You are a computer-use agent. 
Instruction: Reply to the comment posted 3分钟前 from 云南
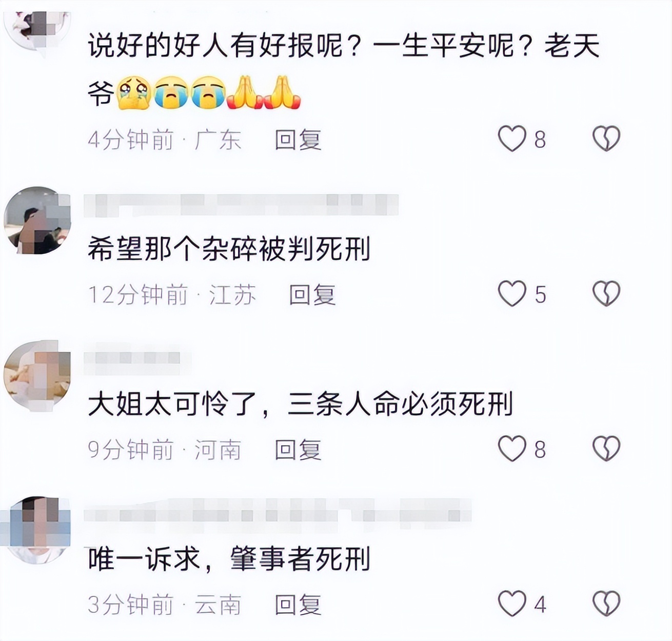tap(298, 605)
